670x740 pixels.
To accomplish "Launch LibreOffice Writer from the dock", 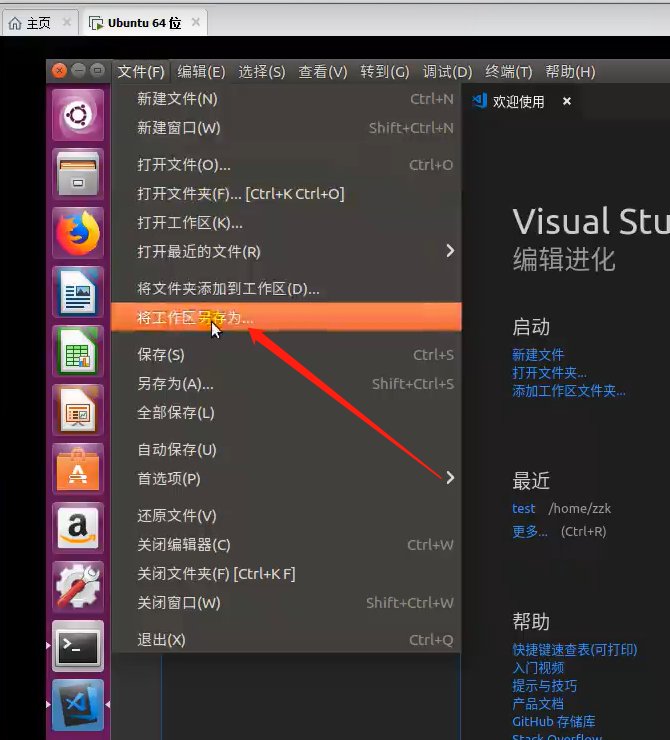I will point(78,292).
